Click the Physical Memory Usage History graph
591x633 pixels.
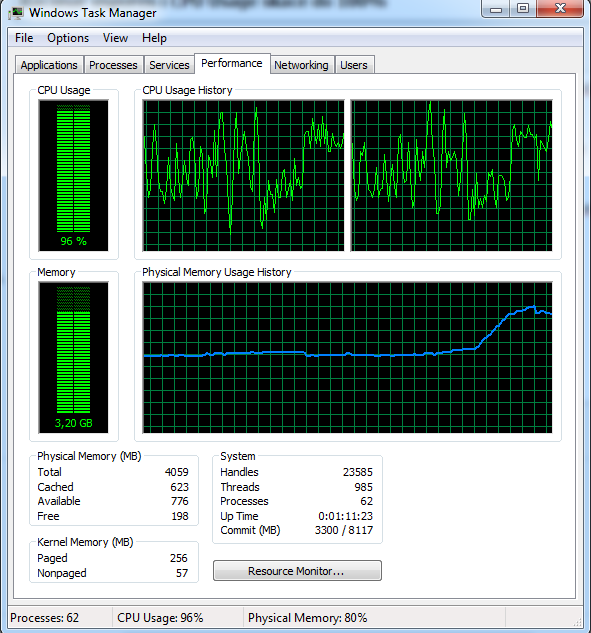coord(348,358)
